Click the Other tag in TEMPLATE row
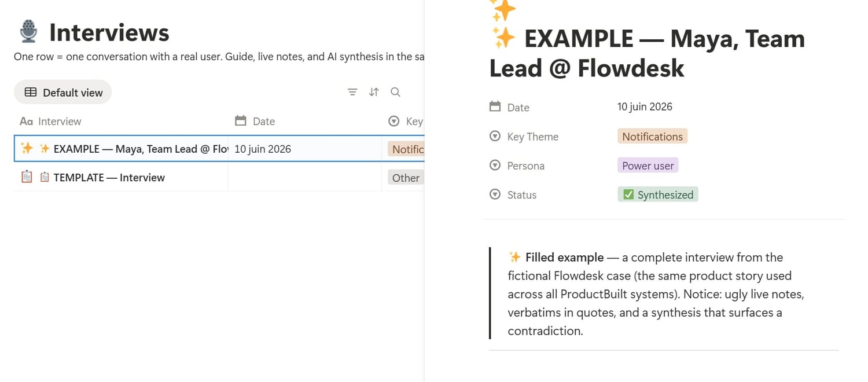Image resolution: width=868 pixels, height=382 pixels. [406, 178]
